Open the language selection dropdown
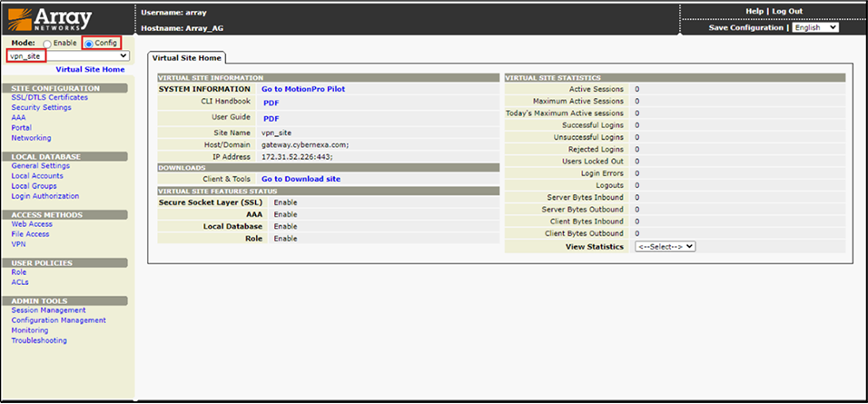This screenshot has height=404, width=868. click(815, 28)
